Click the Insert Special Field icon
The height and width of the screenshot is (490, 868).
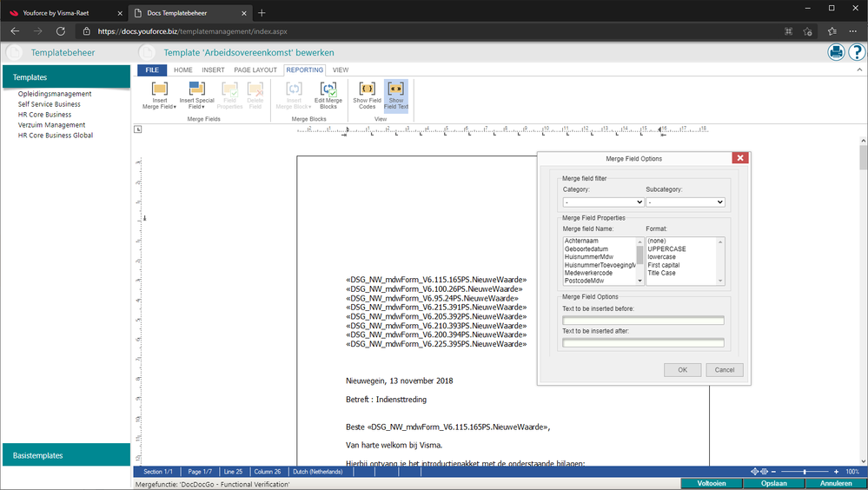coord(196,89)
